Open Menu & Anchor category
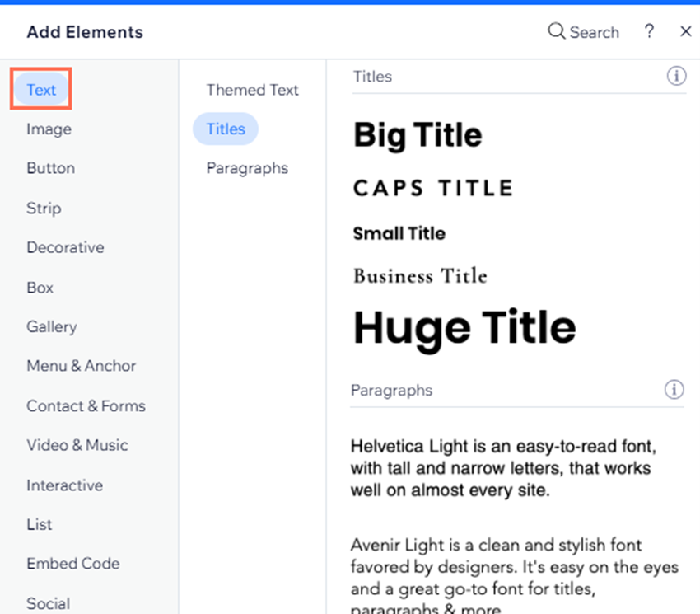The image size is (700, 614). tap(82, 366)
